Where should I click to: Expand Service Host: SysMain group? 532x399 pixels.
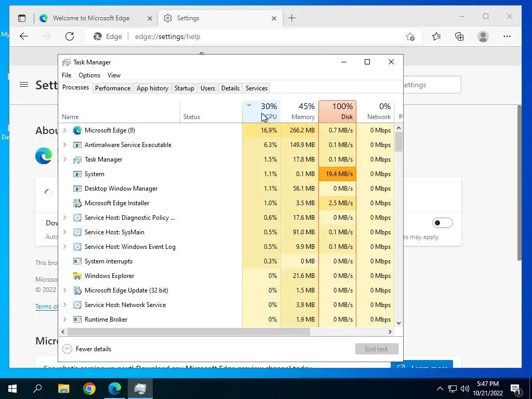65,232
